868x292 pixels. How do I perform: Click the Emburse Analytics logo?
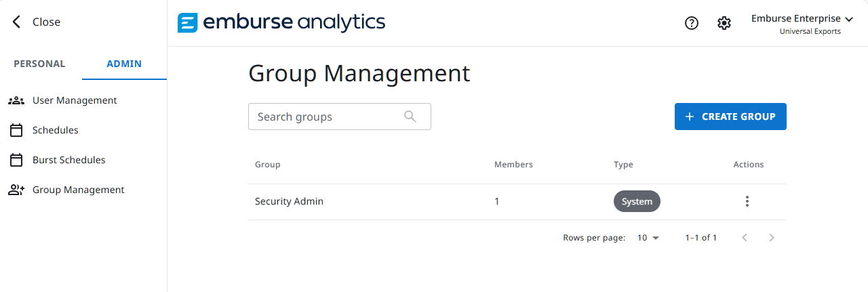pyautogui.click(x=281, y=22)
